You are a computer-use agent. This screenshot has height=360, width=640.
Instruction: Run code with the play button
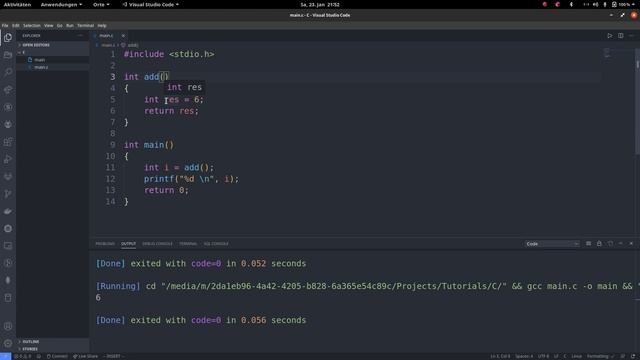pyautogui.click(x=609, y=36)
